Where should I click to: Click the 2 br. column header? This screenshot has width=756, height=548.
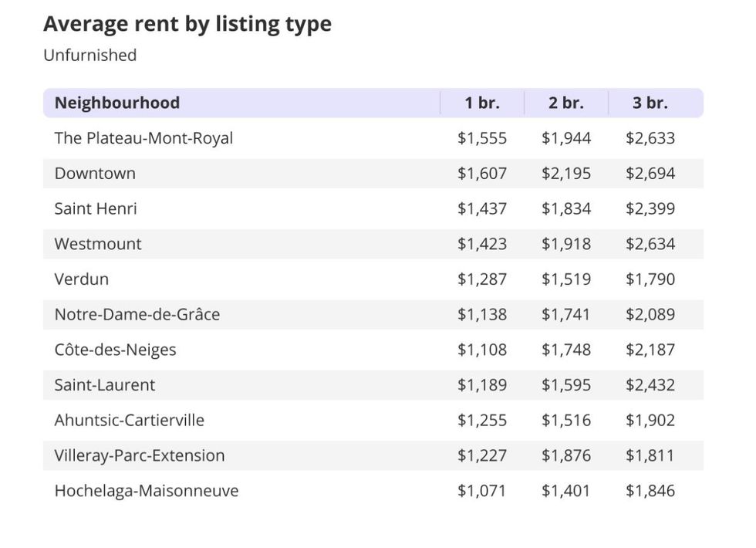(566, 103)
